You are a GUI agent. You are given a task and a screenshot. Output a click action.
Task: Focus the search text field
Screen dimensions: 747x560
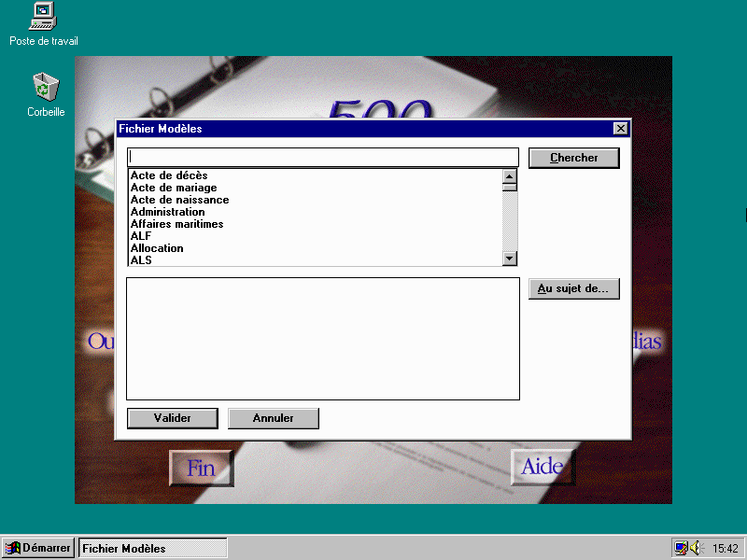[323, 157]
